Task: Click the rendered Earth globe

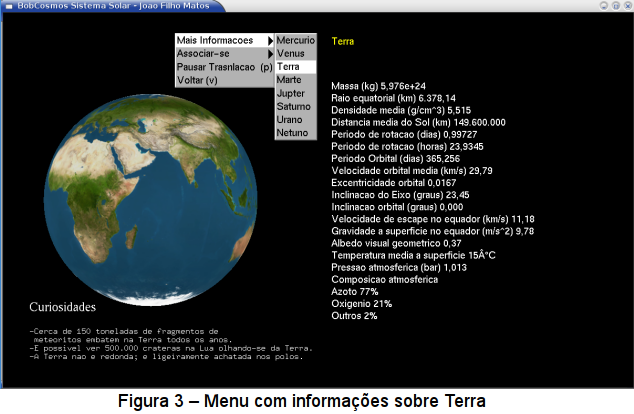Action: coord(150,200)
